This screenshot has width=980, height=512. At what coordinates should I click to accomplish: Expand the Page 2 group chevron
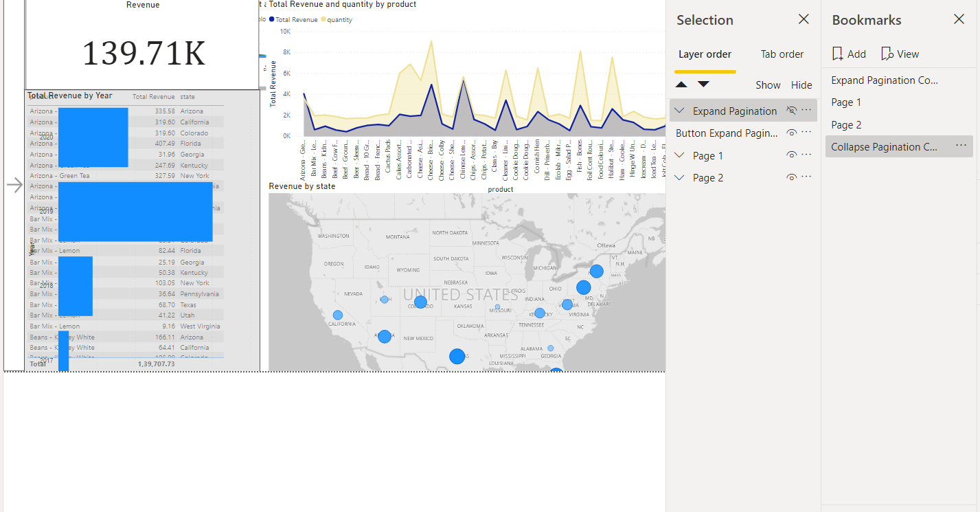click(680, 177)
